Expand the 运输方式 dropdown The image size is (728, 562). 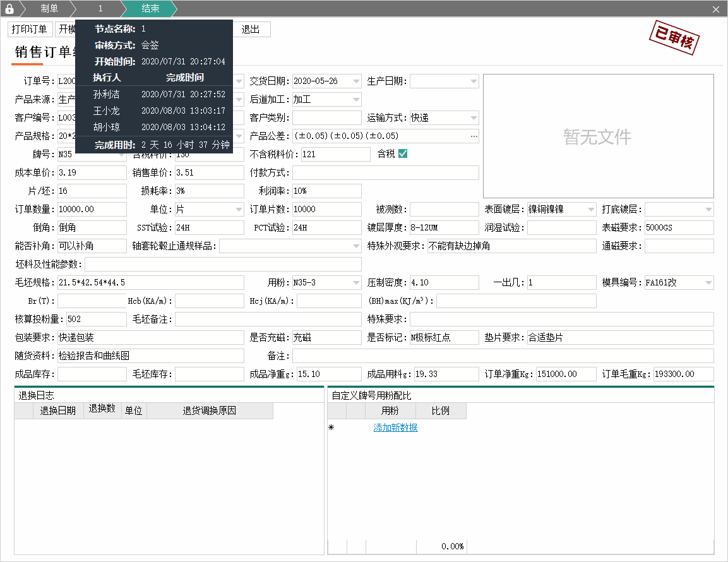474,117
